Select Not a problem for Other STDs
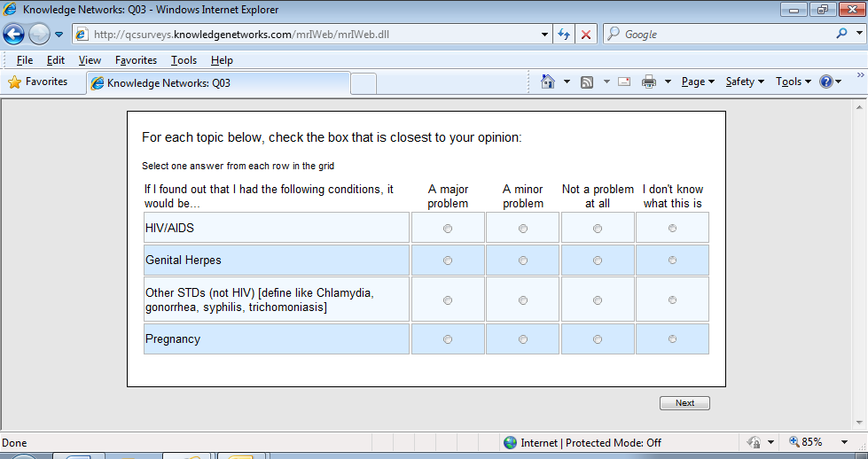 pos(598,300)
